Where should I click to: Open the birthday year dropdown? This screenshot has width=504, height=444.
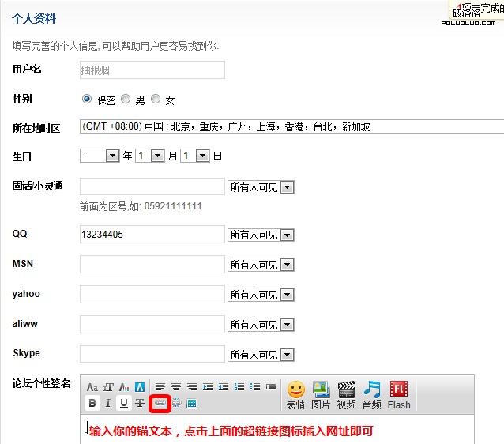click(100, 156)
